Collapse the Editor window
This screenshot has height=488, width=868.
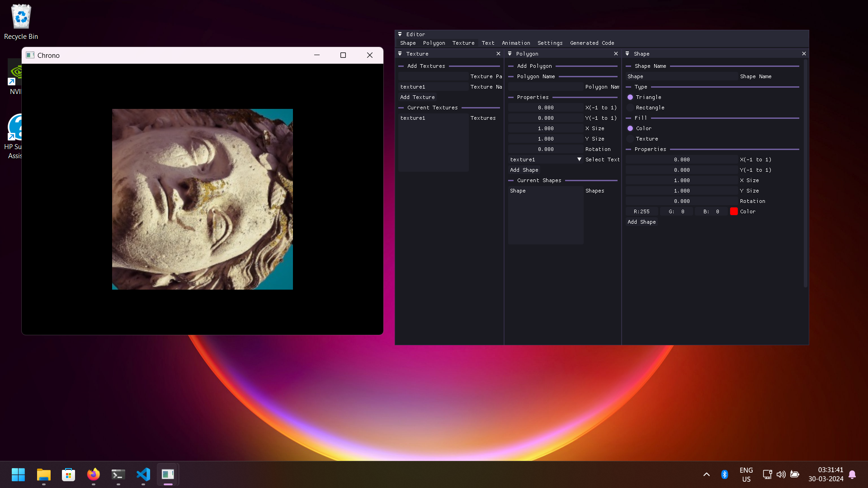pyautogui.click(x=400, y=34)
